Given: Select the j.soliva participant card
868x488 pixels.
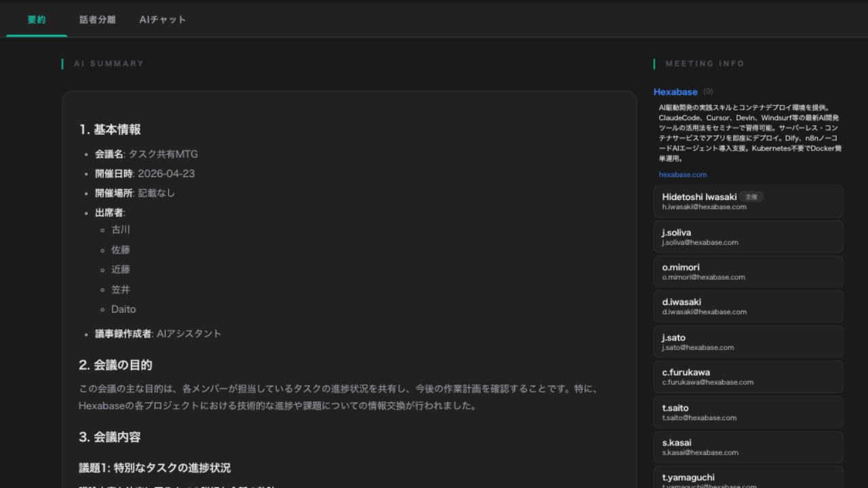Looking at the screenshot, I should click(x=748, y=237).
